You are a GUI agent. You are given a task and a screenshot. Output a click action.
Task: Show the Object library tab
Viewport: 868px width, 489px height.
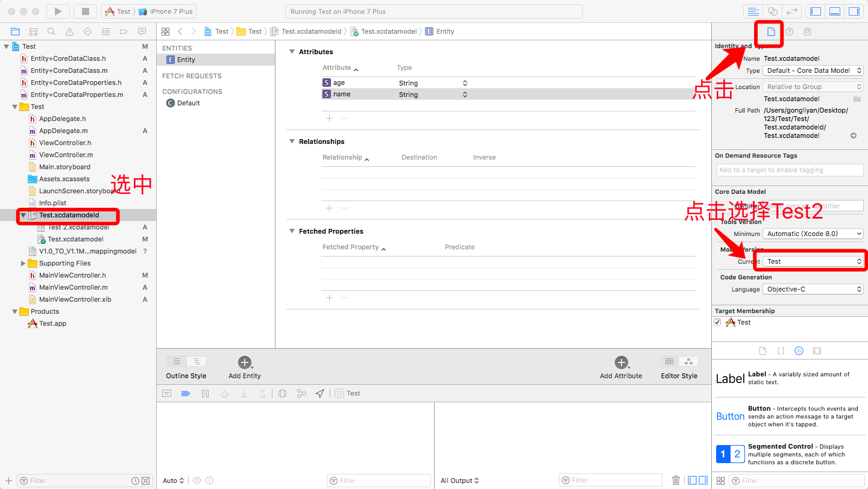pyautogui.click(x=799, y=350)
